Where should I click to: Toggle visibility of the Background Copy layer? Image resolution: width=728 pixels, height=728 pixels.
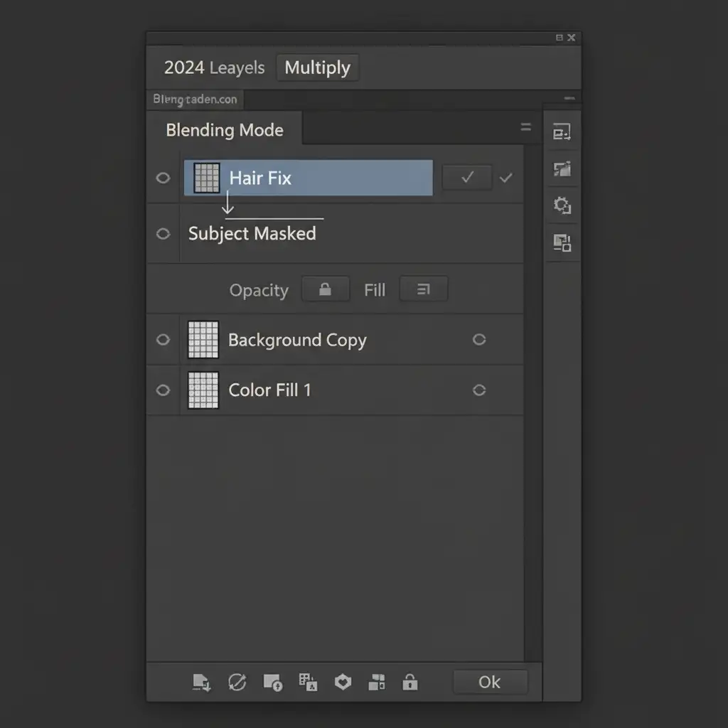(163, 340)
